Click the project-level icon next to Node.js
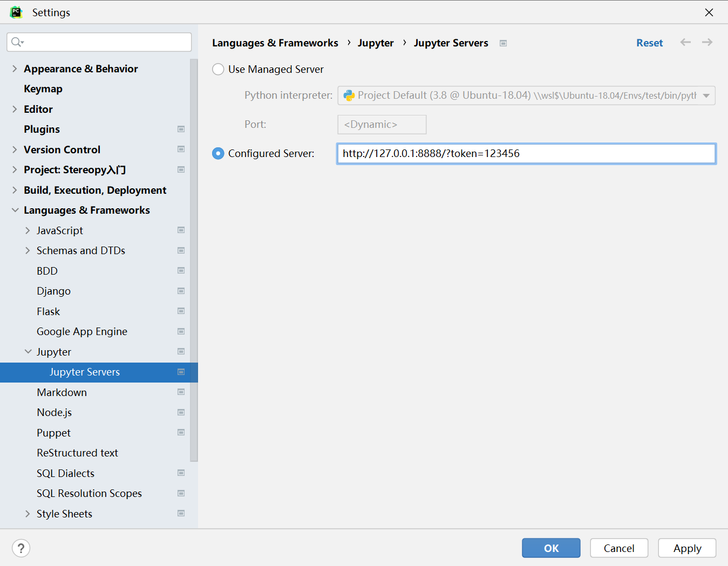728x566 pixels. [x=181, y=412]
